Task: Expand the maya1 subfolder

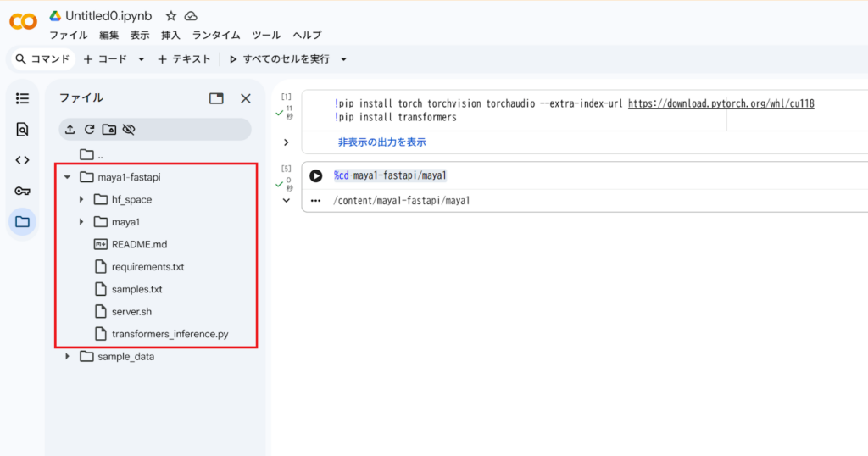Action: (x=81, y=222)
